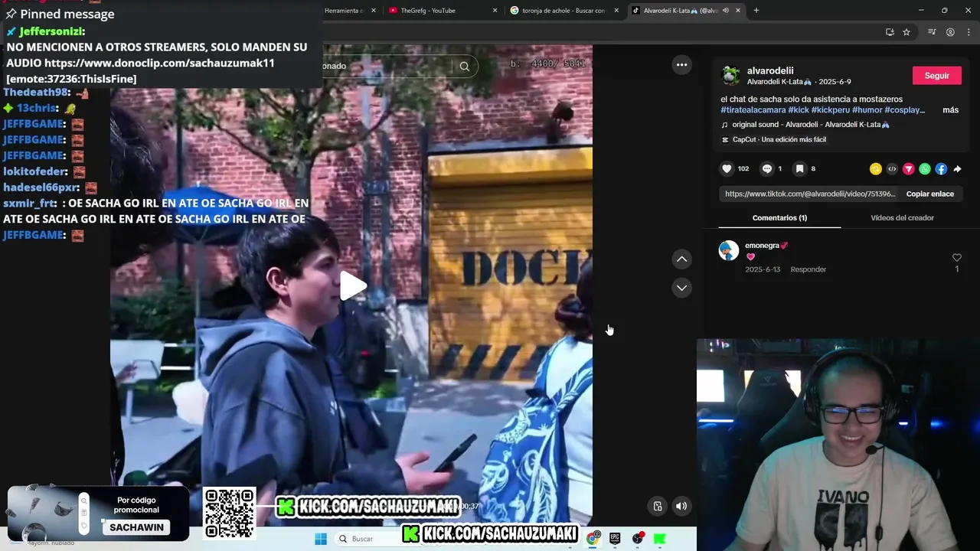Open Chrome from the taskbar
This screenshot has width=980, height=551.
[x=593, y=538]
